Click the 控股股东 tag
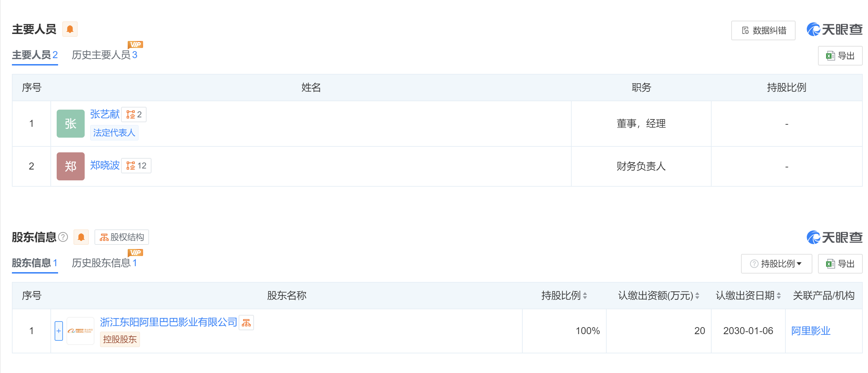This screenshot has width=868, height=373. (120, 339)
